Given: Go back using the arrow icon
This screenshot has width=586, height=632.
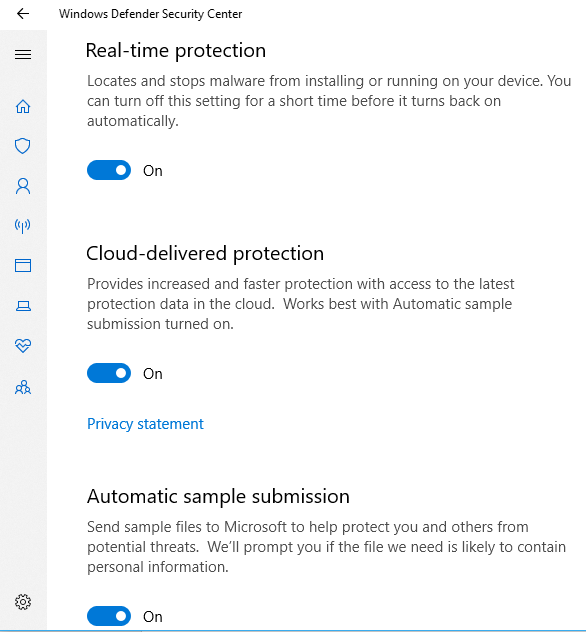Looking at the screenshot, I should click(x=23, y=14).
